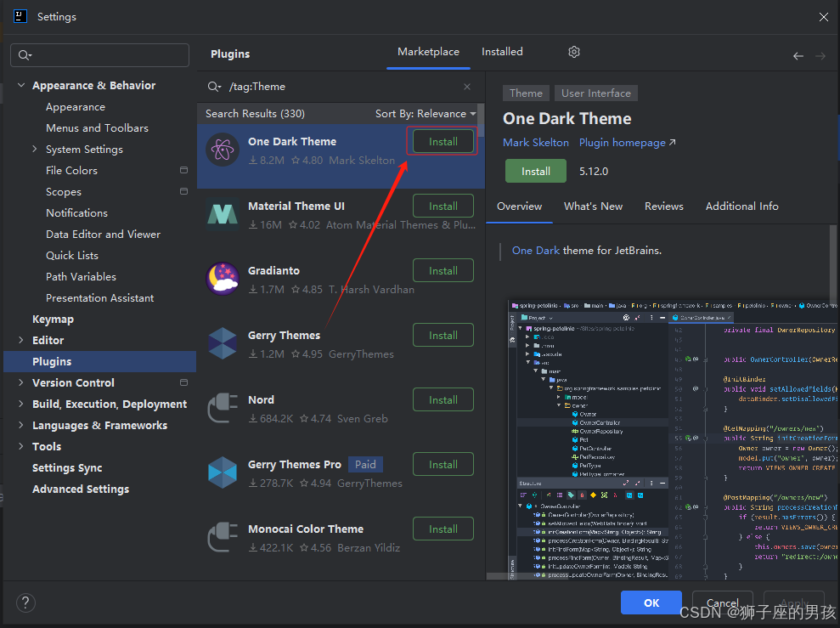Select Presentation Assistant
Viewport: 840px width, 628px height.
[99, 298]
